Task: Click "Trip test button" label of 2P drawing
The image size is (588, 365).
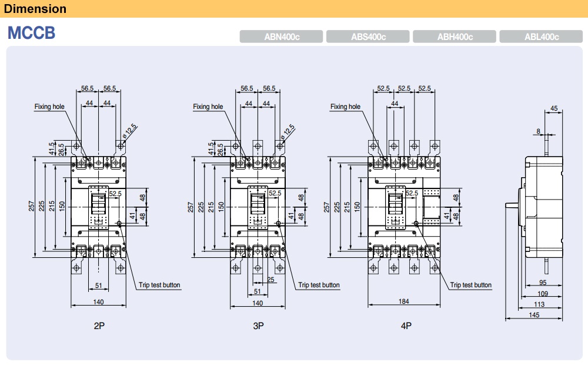Action: point(159,285)
